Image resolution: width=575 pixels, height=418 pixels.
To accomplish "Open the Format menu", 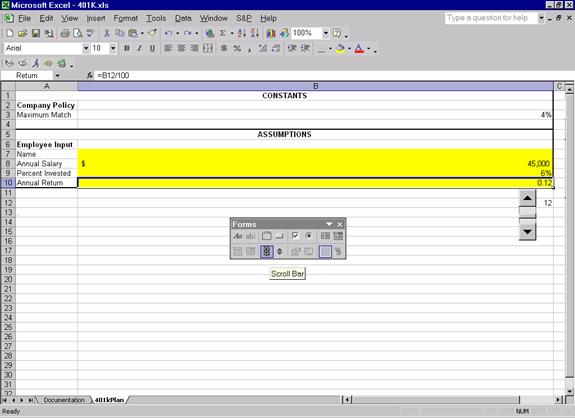I will (125, 18).
